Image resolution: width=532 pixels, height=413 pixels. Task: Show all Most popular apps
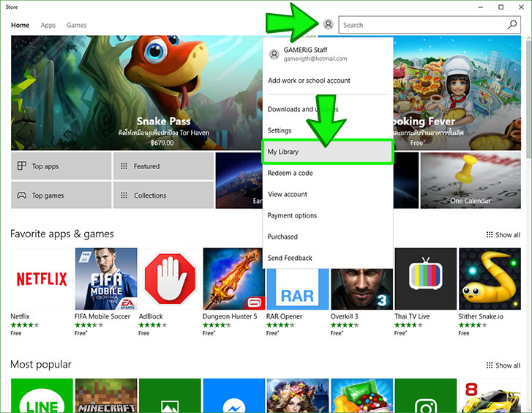(x=503, y=365)
